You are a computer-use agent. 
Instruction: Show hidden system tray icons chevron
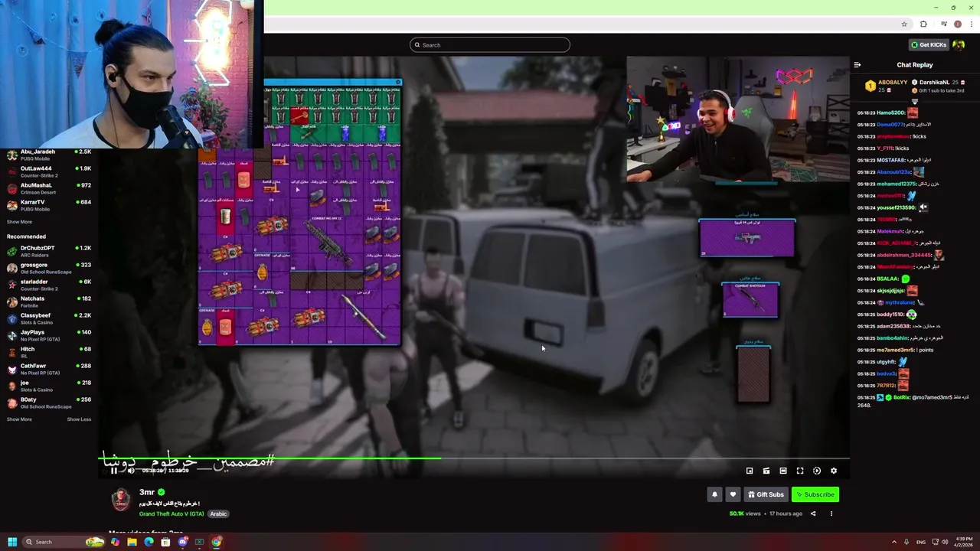coord(893,542)
